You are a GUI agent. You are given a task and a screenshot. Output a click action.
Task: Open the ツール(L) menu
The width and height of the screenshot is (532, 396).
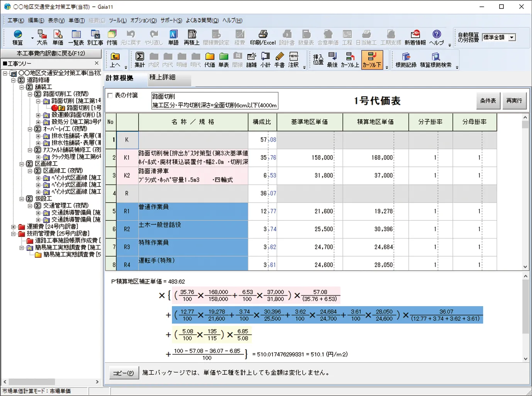(x=117, y=20)
